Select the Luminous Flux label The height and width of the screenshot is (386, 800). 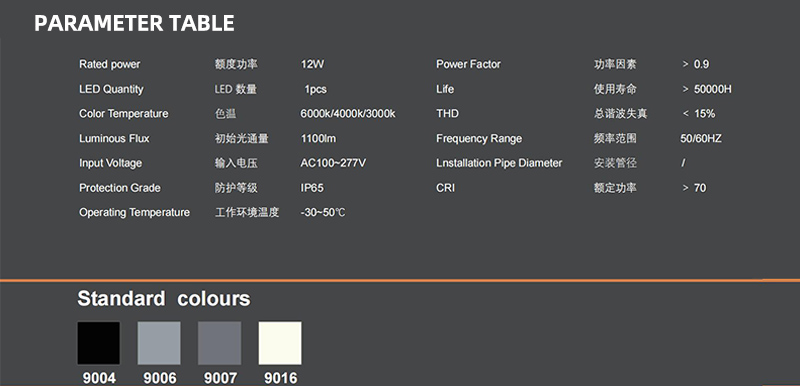tap(114, 139)
